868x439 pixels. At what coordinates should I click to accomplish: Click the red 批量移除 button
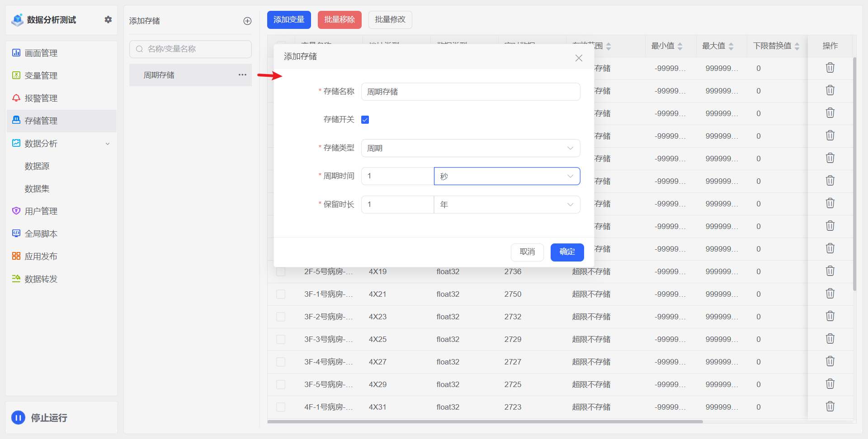[x=339, y=20]
